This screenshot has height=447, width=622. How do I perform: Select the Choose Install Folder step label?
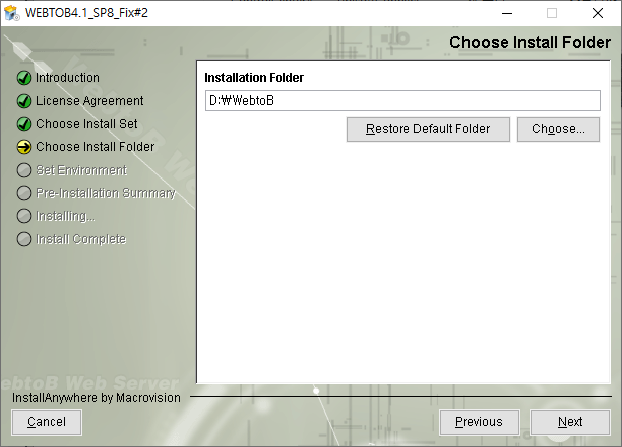pos(95,147)
